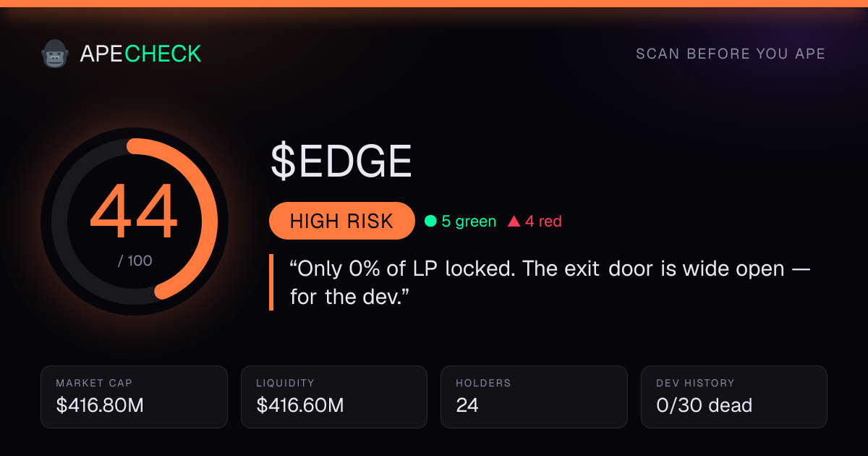The height and width of the screenshot is (456, 868).
Task: Click the '0/30 dead' dev history value
Action: pos(704,405)
